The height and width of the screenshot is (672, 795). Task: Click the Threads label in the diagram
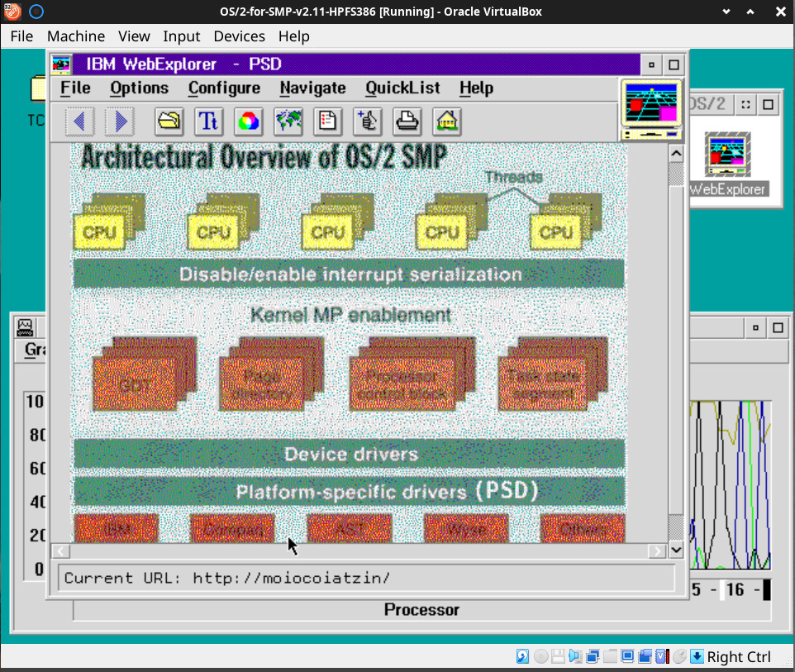coord(513,177)
